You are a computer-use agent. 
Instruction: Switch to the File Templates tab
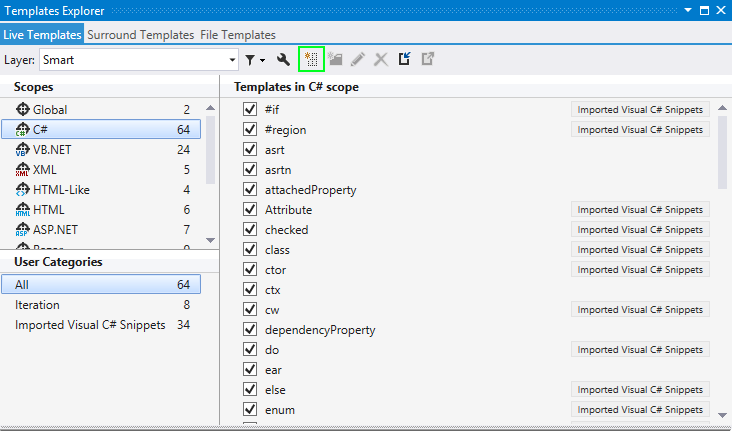(238, 34)
